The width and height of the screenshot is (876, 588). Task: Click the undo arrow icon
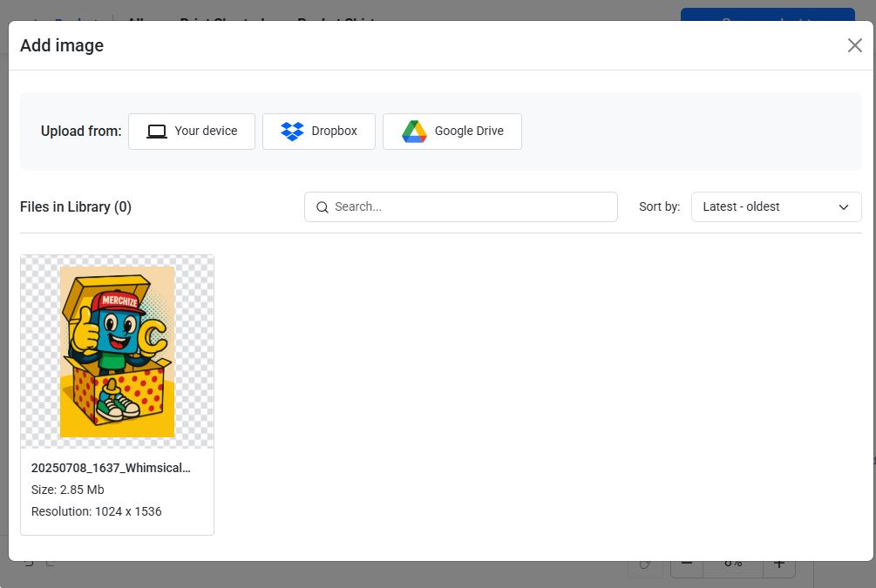pyautogui.click(x=29, y=564)
